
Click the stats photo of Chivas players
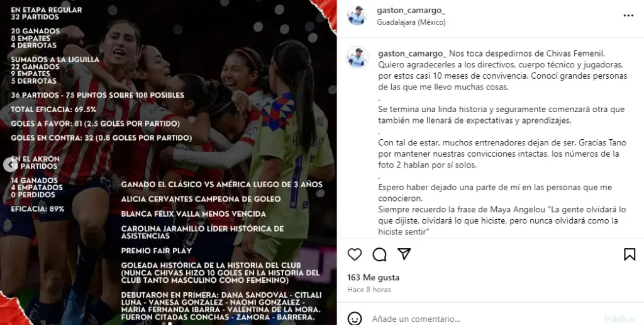pyautogui.click(x=169, y=162)
